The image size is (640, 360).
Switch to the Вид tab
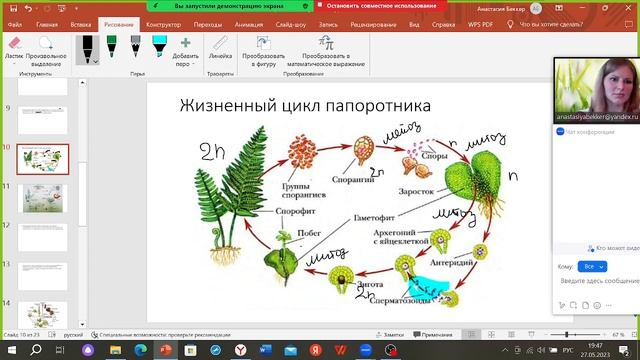point(414,24)
